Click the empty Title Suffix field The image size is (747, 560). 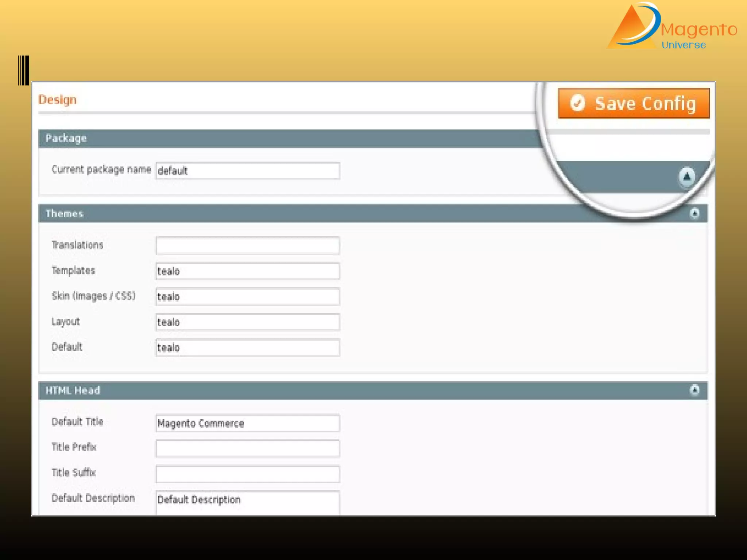click(248, 474)
